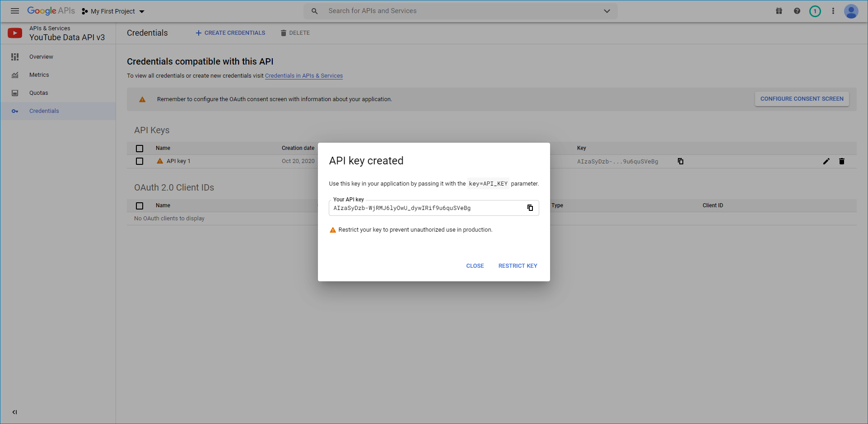Check the OAuth client IDs header checkbox
This screenshot has height=424, width=868.
click(140, 205)
